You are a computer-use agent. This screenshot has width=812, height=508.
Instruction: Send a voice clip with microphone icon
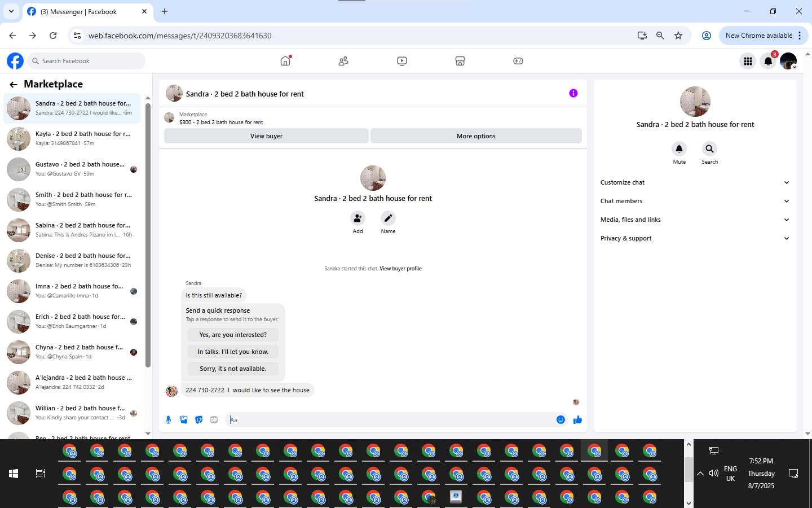pos(168,419)
